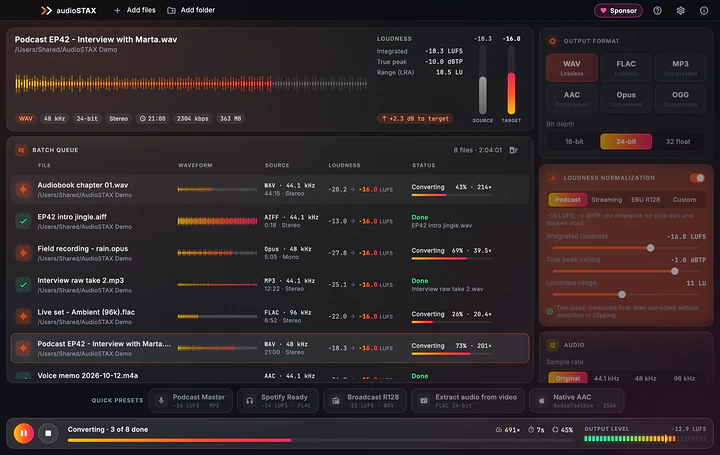Viewport: 720px width, 455px height.
Task: Select 96 kHz sample rate
Action: [x=684, y=378]
